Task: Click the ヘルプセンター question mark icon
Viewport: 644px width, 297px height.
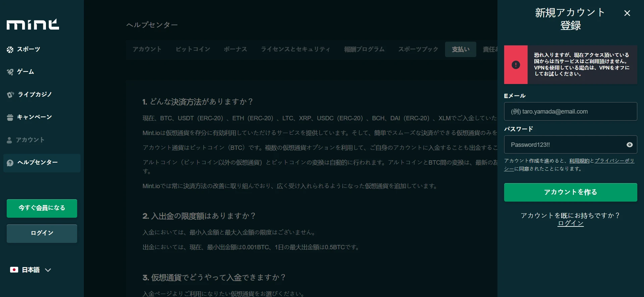Action: point(10,163)
